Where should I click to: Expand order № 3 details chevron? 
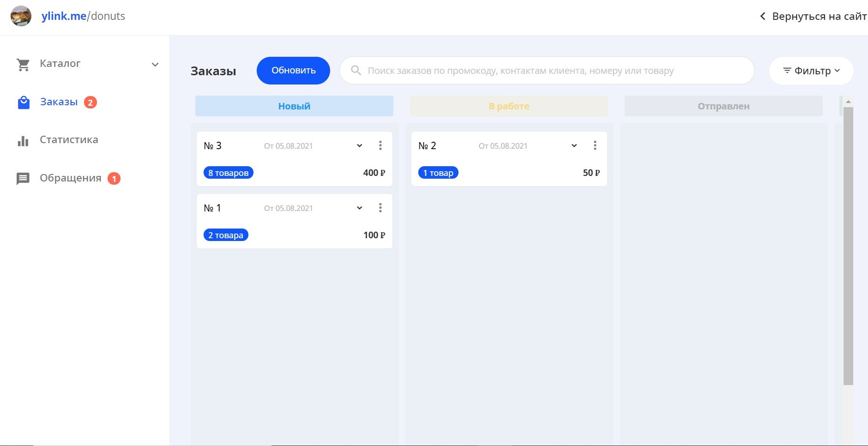(359, 146)
